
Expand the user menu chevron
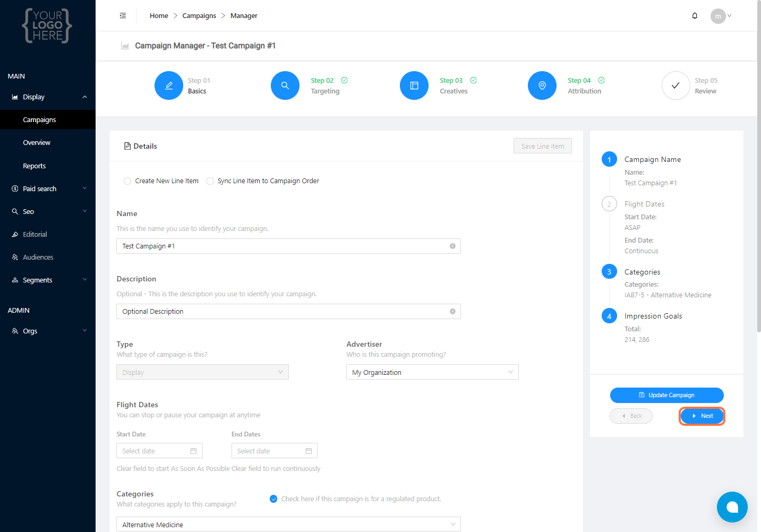[730, 16]
